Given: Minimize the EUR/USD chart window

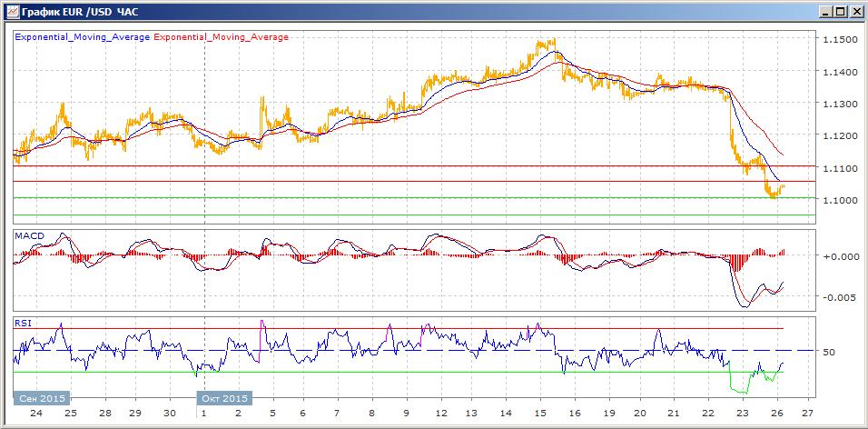Looking at the screenshot, I should pos(824,12).
